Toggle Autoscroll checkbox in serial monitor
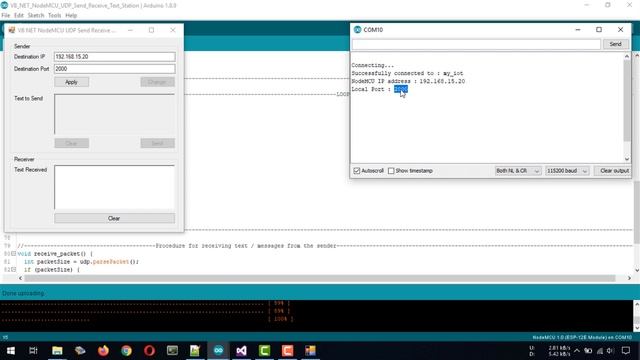Image resolution: width=640 pixels, height=360 pixels. (357, 171)
